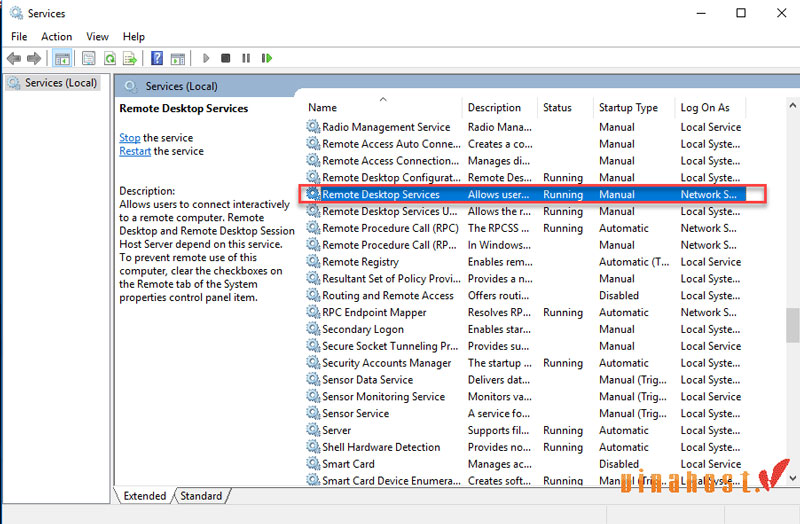The height and width of the screenshot is (524, 800).
Task: Click Disabled startup type of Routing and Remote Access
Action: [619, 295]
